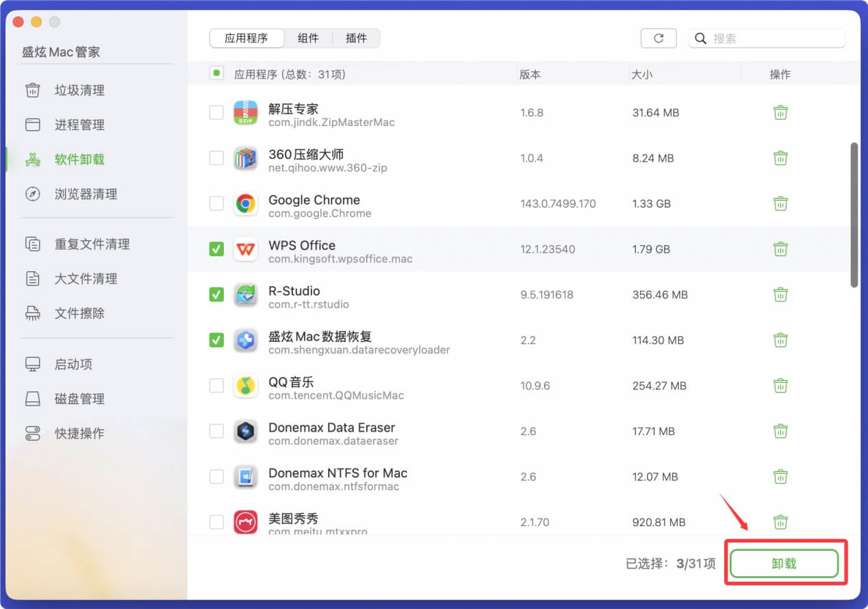Check the checkbox for QQ音乐

coord(216,386)
